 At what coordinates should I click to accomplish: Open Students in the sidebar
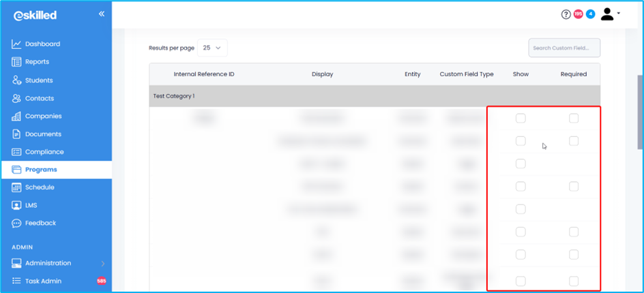(x=39, y=80)
